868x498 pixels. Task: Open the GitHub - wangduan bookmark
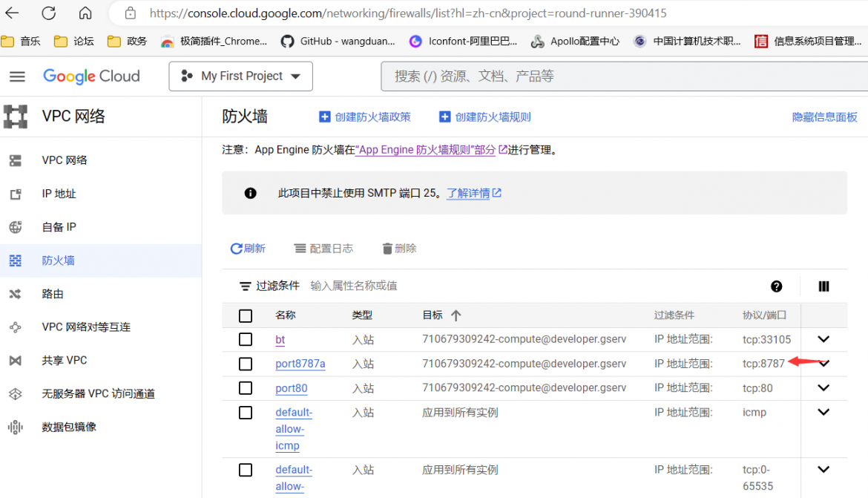click(338, 41)
